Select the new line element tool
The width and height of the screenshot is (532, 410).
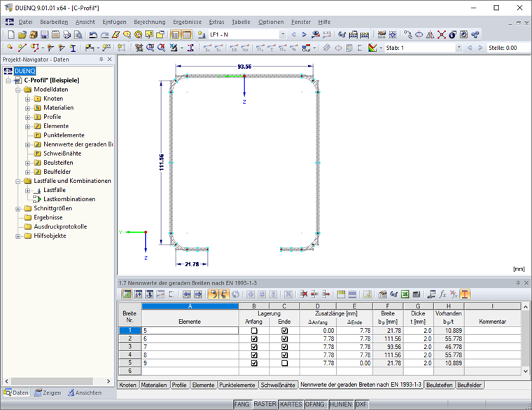(22, 48)
